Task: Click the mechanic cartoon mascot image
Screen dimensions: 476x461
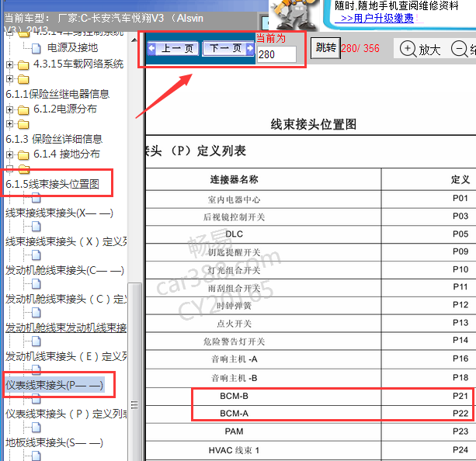Action: coord(294,15)
